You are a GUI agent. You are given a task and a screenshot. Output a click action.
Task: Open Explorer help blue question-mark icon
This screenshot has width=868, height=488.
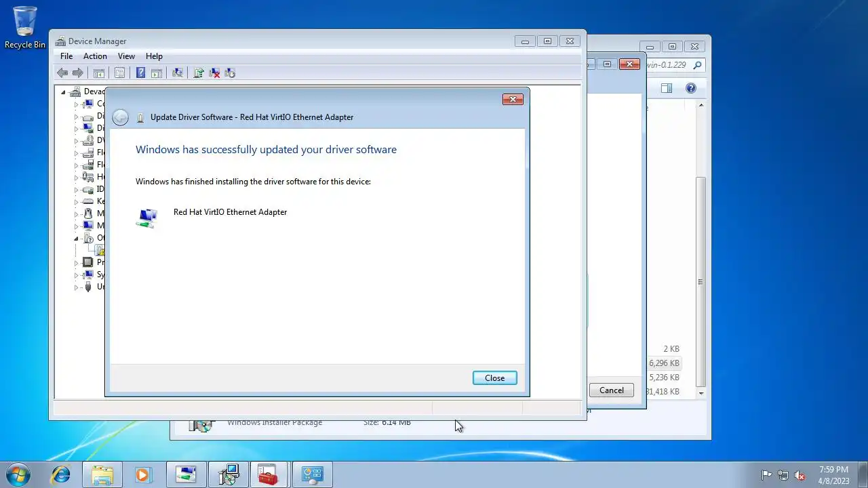tap(691, 88)
